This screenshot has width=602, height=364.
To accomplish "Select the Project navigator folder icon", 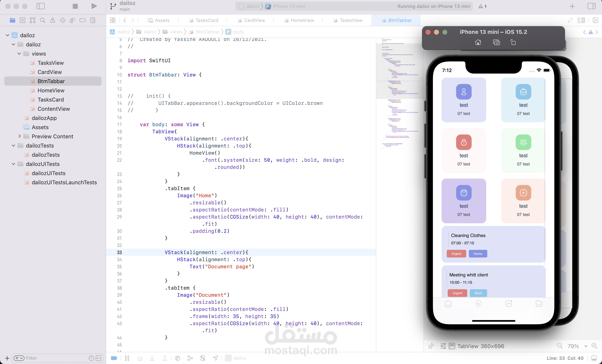I will click(13, 20).
